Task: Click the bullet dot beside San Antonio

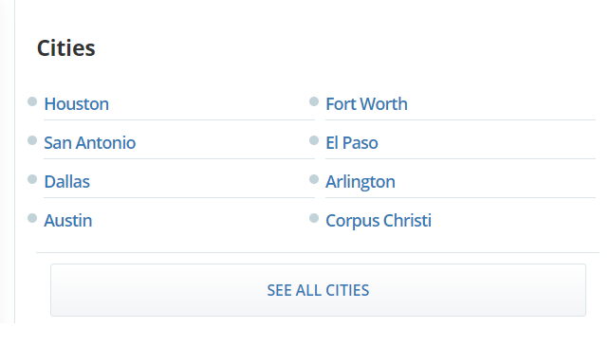Action: 32,140
